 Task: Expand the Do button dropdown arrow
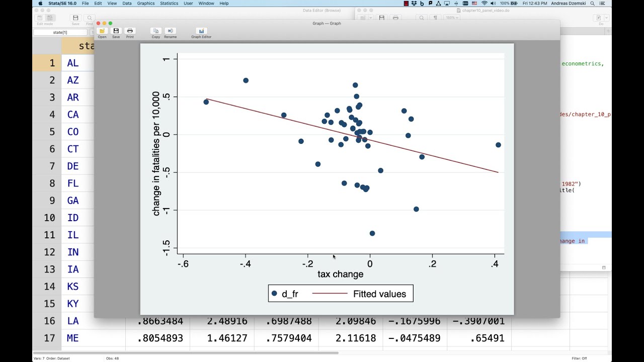(x=607, y=18)
